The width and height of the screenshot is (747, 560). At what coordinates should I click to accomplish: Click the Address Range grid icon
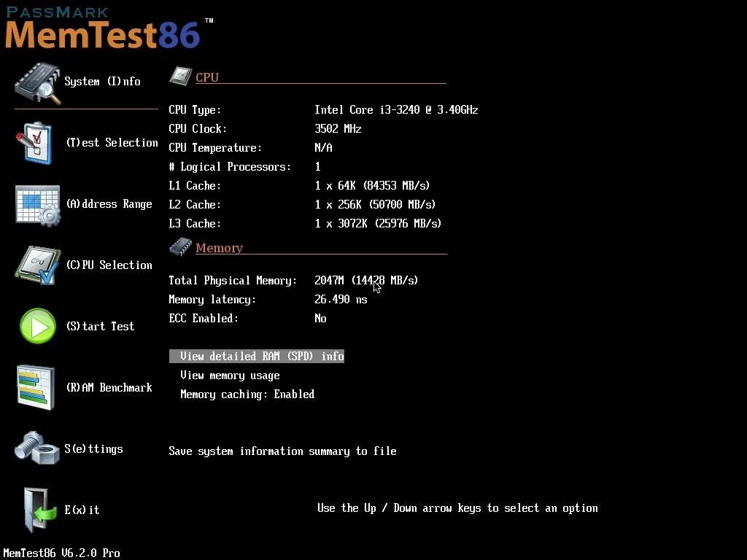(38, 205)
